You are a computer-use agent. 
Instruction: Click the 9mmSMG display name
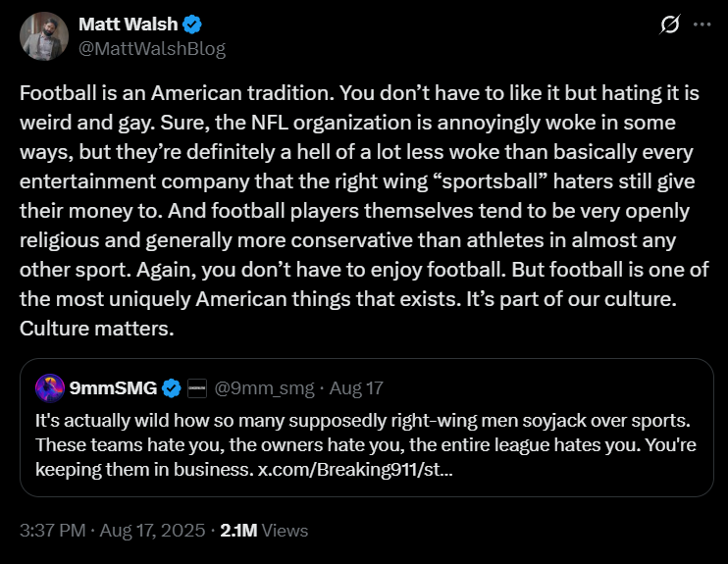tap(114, 388)
